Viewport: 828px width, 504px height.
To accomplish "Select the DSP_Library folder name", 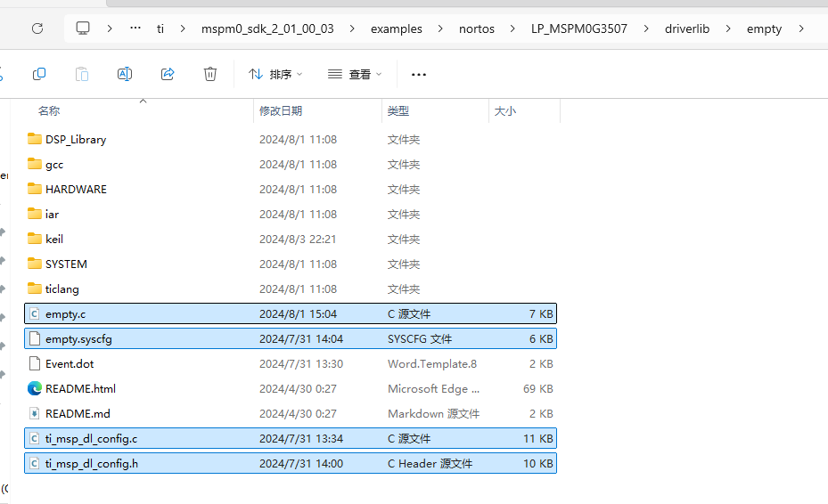I will pyautogui.click(x=76, y=139).
